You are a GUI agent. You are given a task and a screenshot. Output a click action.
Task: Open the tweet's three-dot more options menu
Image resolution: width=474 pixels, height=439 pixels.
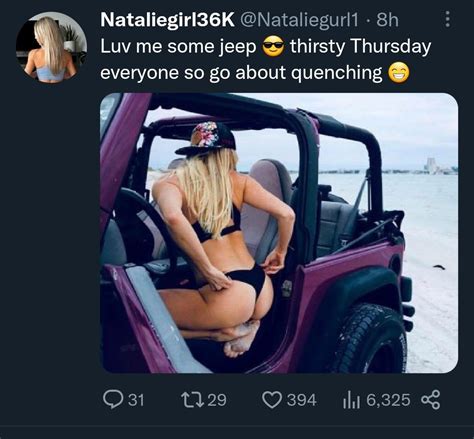pos(448,19)
